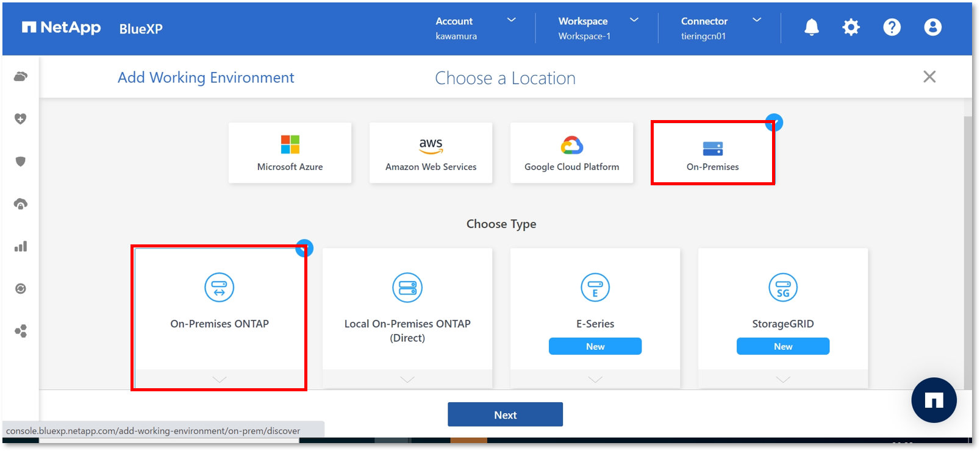Open the Protection shield icon in sidebar
Viewport: 980px width, 451px height.
21,162
